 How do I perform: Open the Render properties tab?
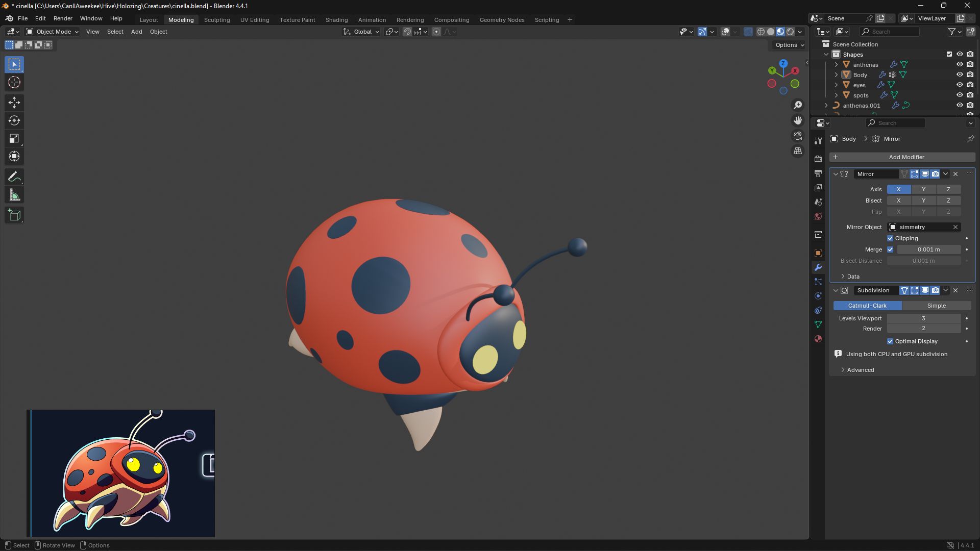pyautogui.click(x=818, y=159)
